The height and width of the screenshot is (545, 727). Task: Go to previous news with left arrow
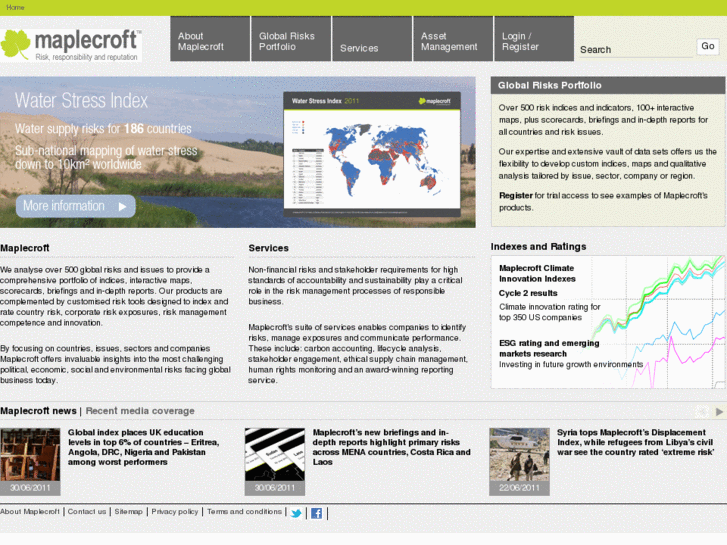coord(702,411)
